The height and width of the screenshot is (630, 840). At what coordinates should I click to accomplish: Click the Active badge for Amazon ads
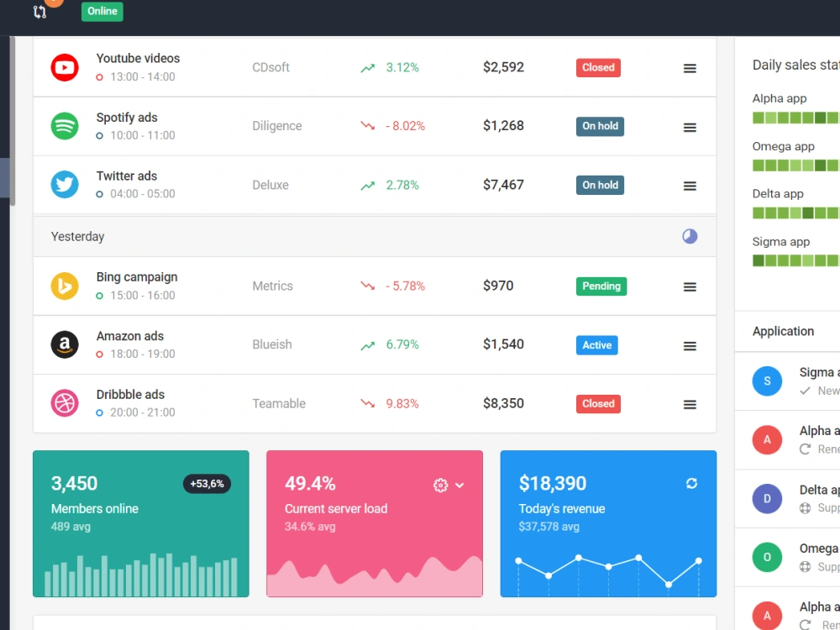596,345
